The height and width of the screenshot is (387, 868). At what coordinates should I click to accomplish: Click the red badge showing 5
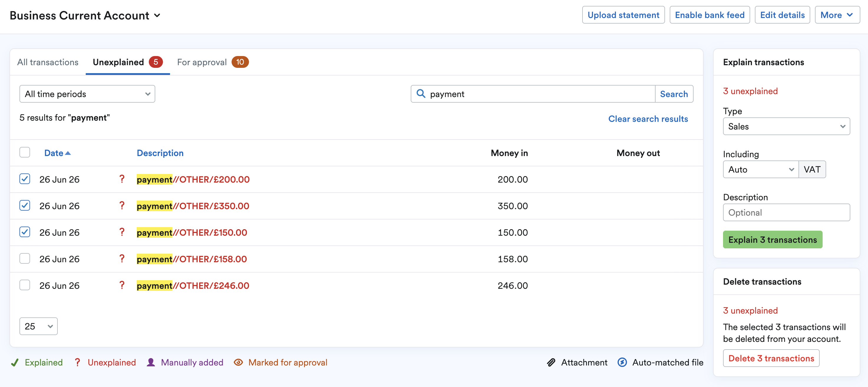coord(156,62)
